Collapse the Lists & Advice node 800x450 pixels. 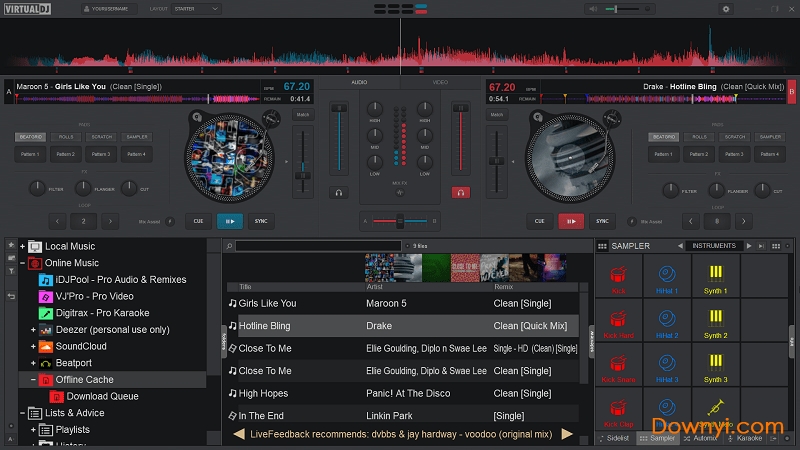click(22, 413)
